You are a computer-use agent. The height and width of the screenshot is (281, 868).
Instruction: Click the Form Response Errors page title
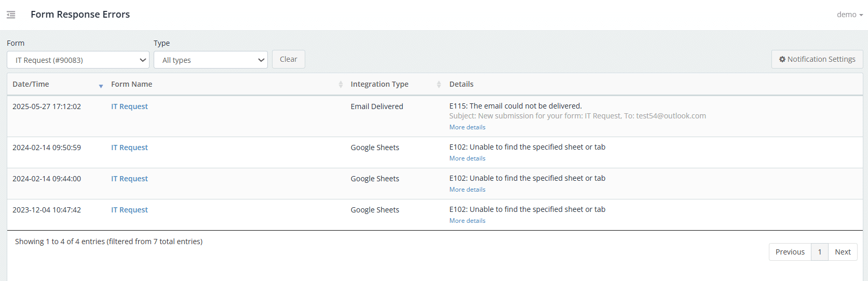pyautogui.click(x=80, y=15)
